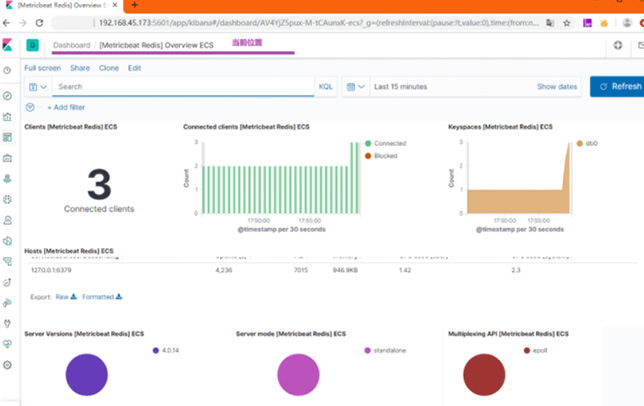Download Raw export icon link
The height and width of the screenshot is (406, 644).
tap(66, 297)
